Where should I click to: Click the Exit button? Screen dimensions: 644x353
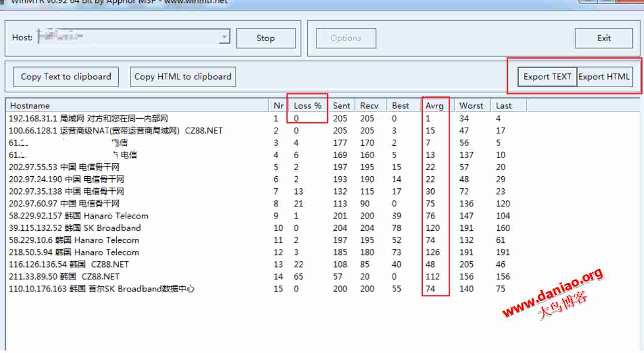tap(604, 38)
